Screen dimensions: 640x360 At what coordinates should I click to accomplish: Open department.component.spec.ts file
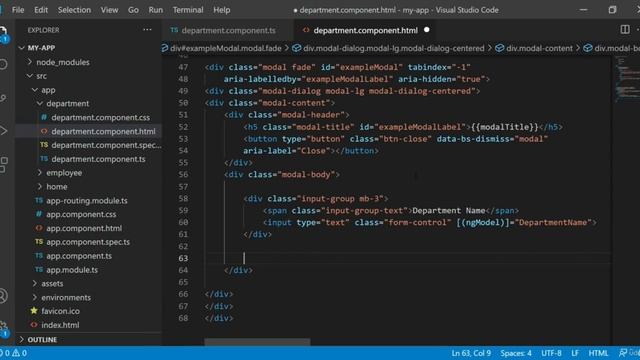click(106, 145)
